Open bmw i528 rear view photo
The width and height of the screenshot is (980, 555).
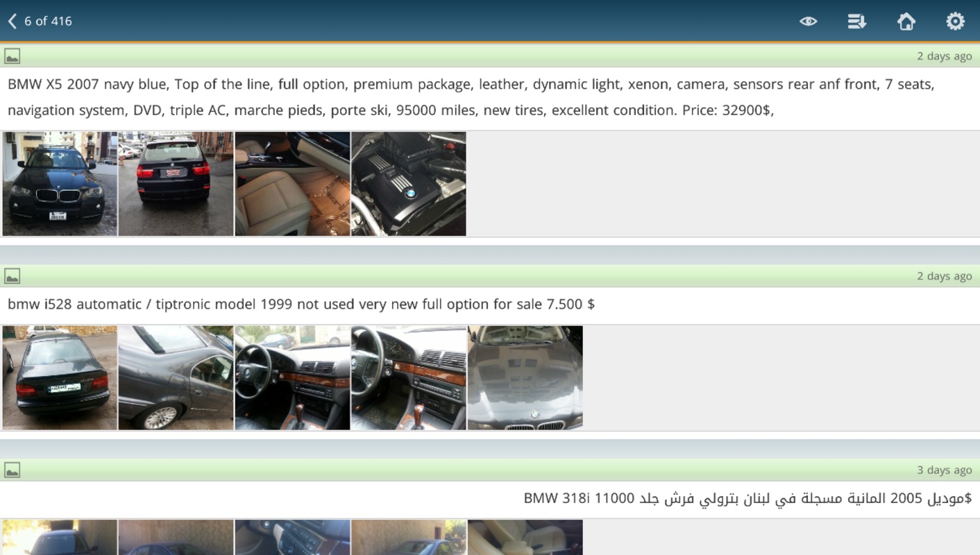(x=60, y=378)
